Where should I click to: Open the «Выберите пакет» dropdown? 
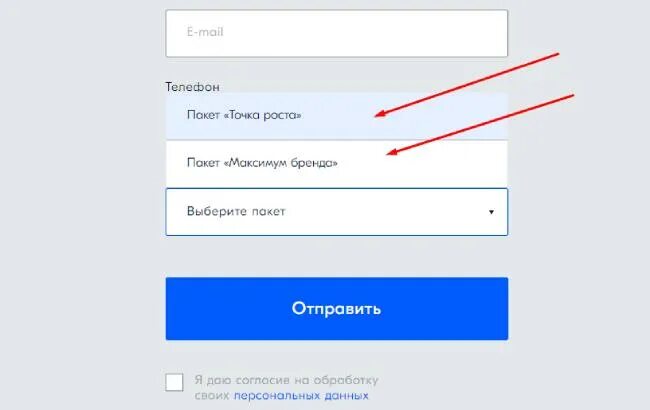point(337,212)
